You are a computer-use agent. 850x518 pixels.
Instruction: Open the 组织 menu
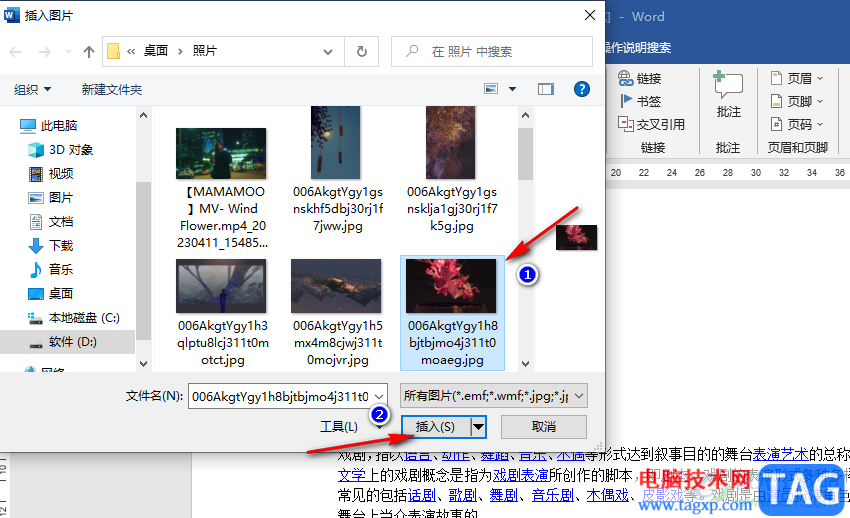click(x=32, y=89)
